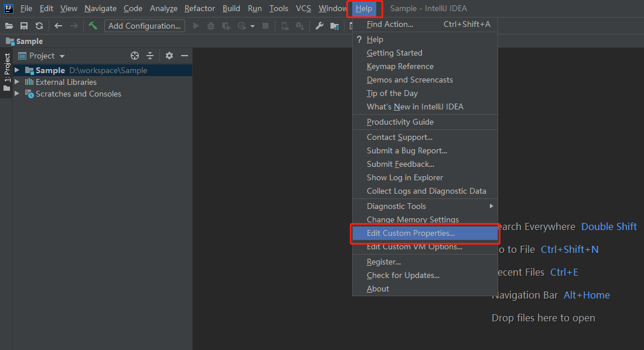Choose Tip of the Day entry
The image size is (644, 350).
click(x=425, y=94)
